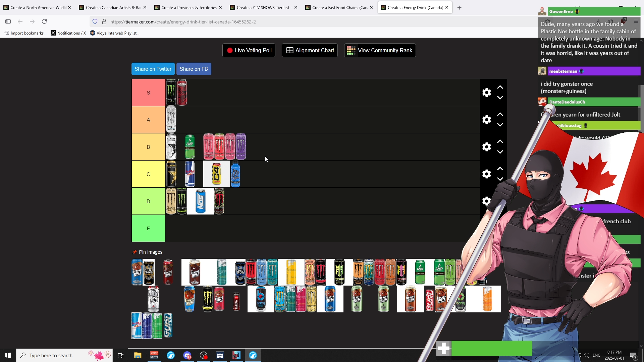Open Import bookmarks bookmark
The image size is (644, 362).
pos(25,33)
